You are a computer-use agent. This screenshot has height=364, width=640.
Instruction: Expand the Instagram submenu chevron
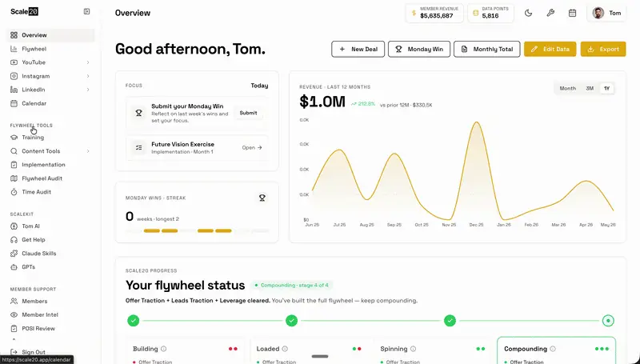(88, 76)
